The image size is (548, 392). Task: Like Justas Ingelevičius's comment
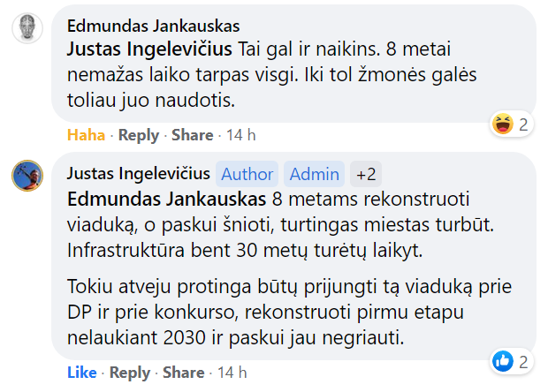click(x=81, y=373)
